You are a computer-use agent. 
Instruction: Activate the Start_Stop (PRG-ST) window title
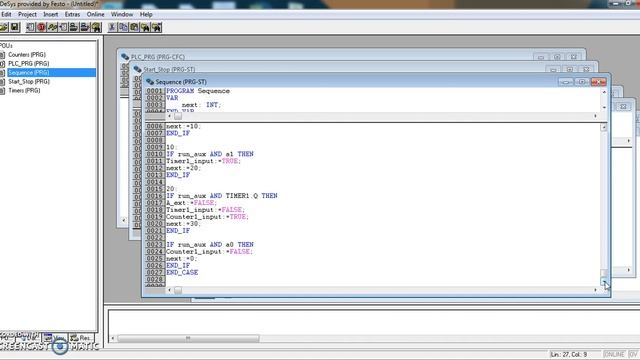[169, 69]
